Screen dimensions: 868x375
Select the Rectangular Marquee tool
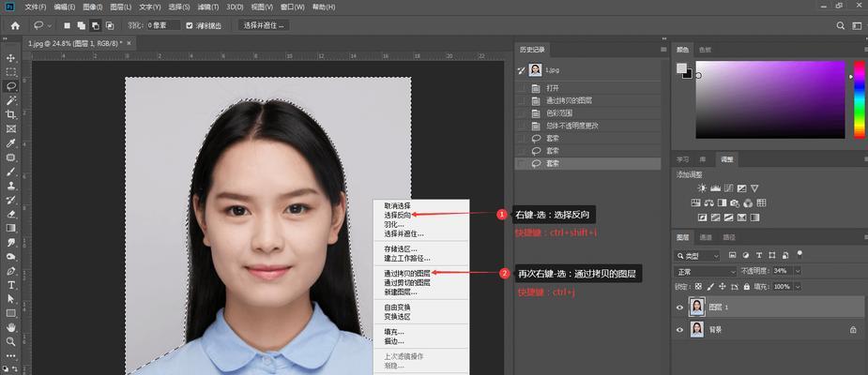pyautogui.click(x=10, y=72)
